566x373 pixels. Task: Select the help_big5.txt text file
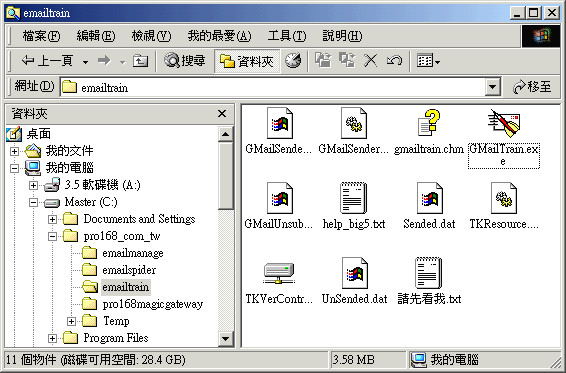click(x=353, y=199)
